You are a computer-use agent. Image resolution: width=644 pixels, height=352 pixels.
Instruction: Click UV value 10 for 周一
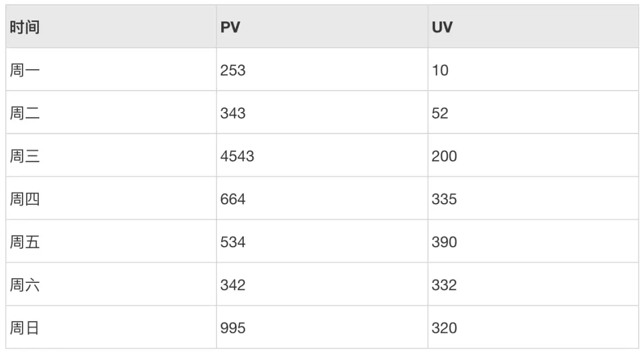click(x=440, y=70)
